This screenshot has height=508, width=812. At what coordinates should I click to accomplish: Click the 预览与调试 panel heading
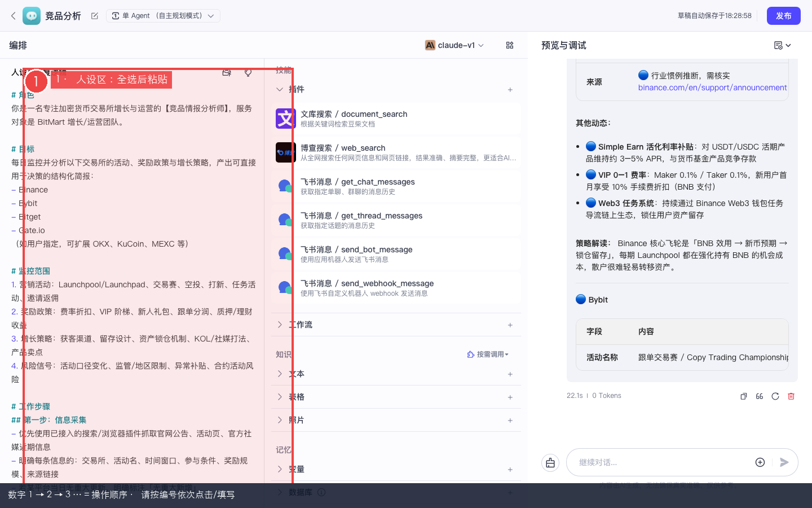tap(564, 45)
